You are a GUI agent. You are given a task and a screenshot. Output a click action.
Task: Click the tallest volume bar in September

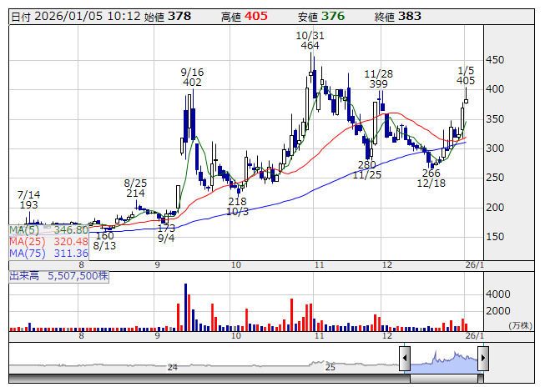[x=184, y=307]
